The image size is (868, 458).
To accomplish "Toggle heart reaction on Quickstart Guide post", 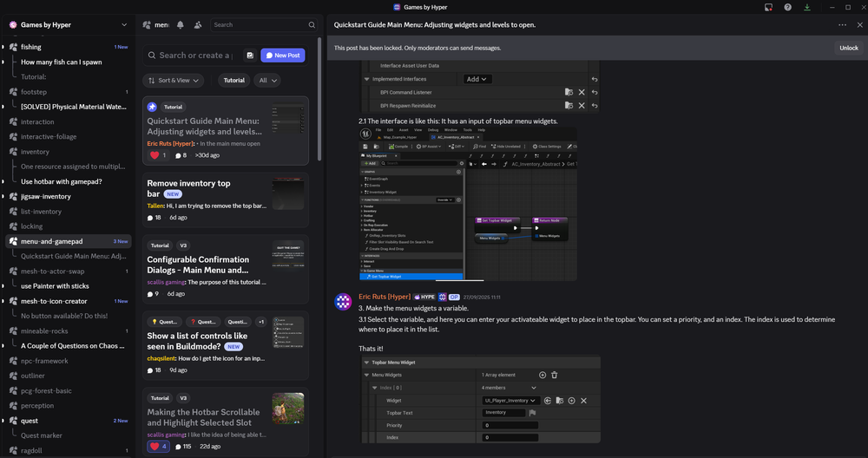I will coord(158,155).
